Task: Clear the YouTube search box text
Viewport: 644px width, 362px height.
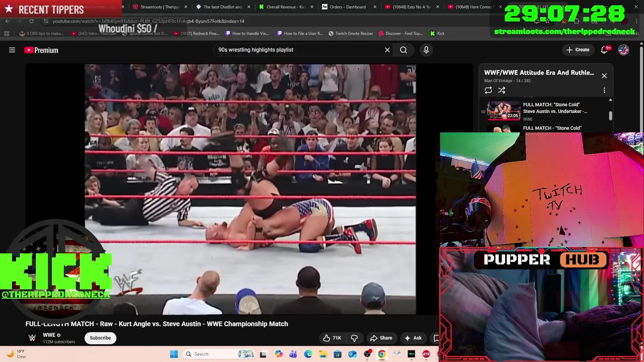Action: pyautogui.click(x=387, y=50)
